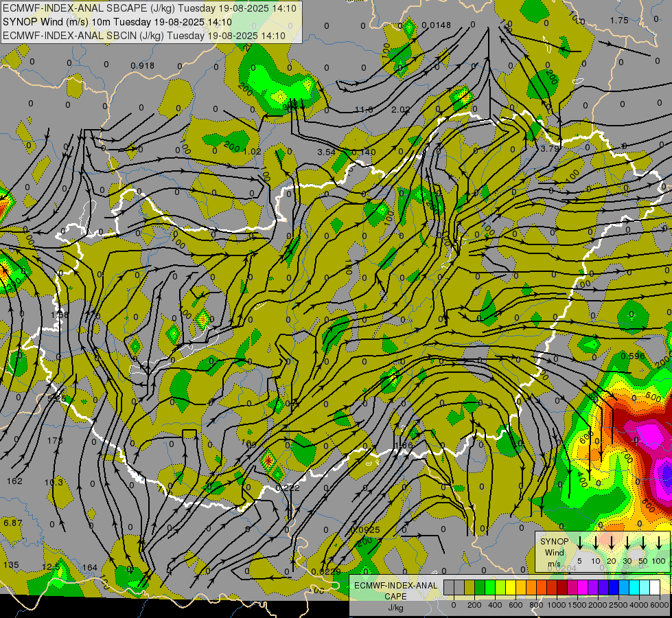Image resolution: width=672 pixels, height=618 pixels.
Task: Click the 800 tick label in CAPE legend
Action: pos(536,605)
